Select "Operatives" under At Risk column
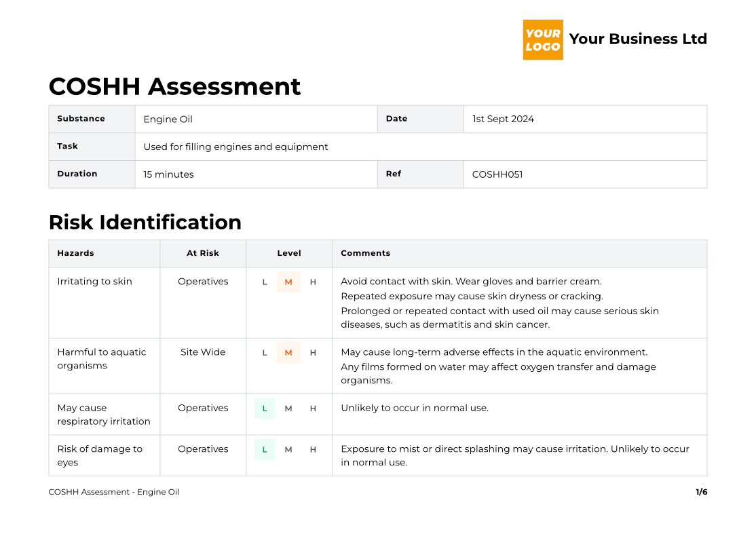 tap(203, 282)
